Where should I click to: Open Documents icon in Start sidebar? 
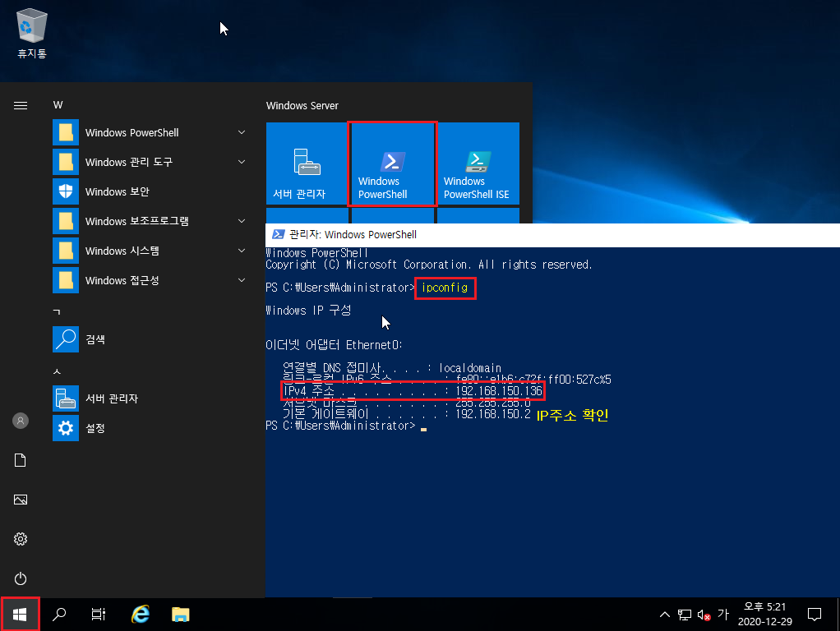click(21, 460)
